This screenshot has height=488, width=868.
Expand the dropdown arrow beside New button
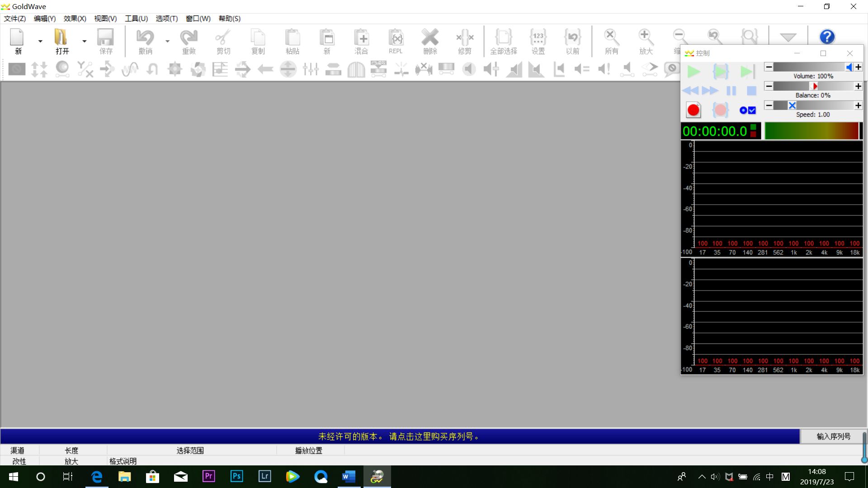coord(40,41)
